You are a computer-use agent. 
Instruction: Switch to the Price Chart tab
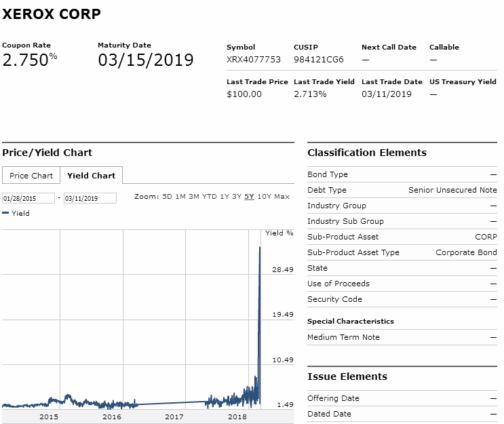(x=31, y=176)
